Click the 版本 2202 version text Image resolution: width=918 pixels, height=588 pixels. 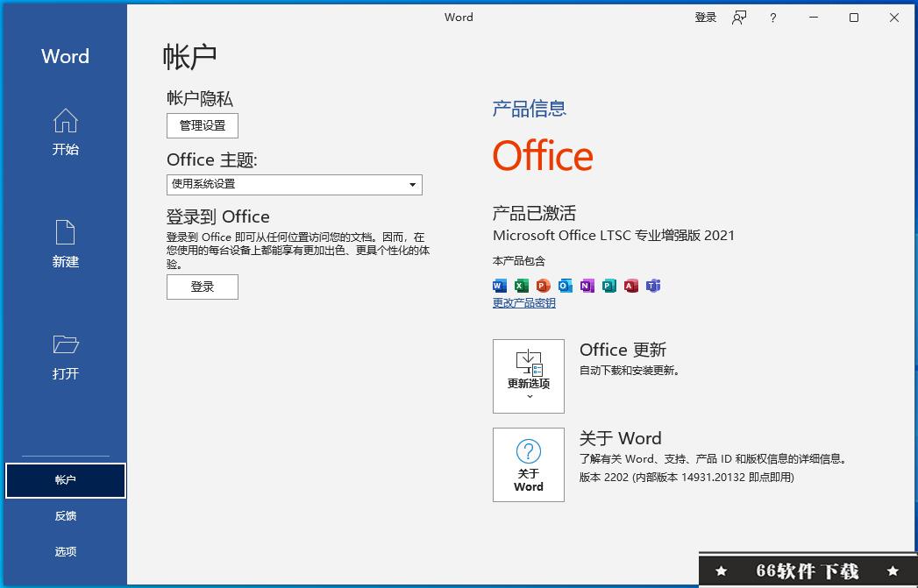pos(687,478)
